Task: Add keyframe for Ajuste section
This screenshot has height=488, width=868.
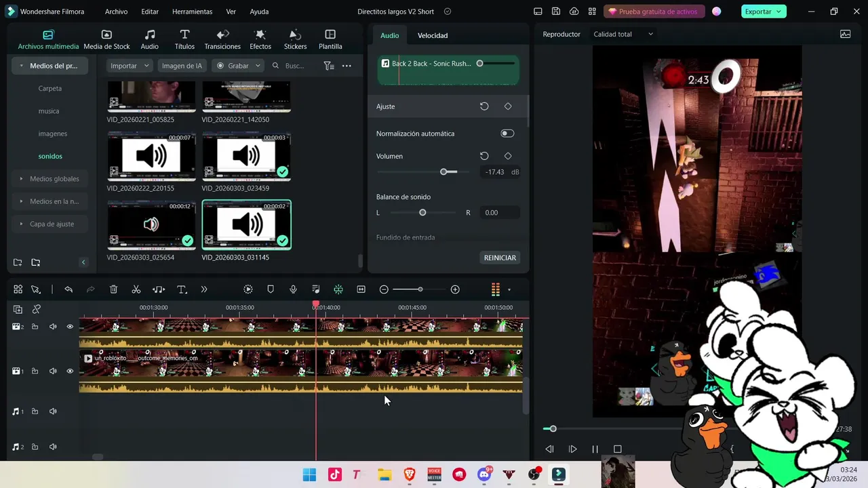Action: click(508, 106)
